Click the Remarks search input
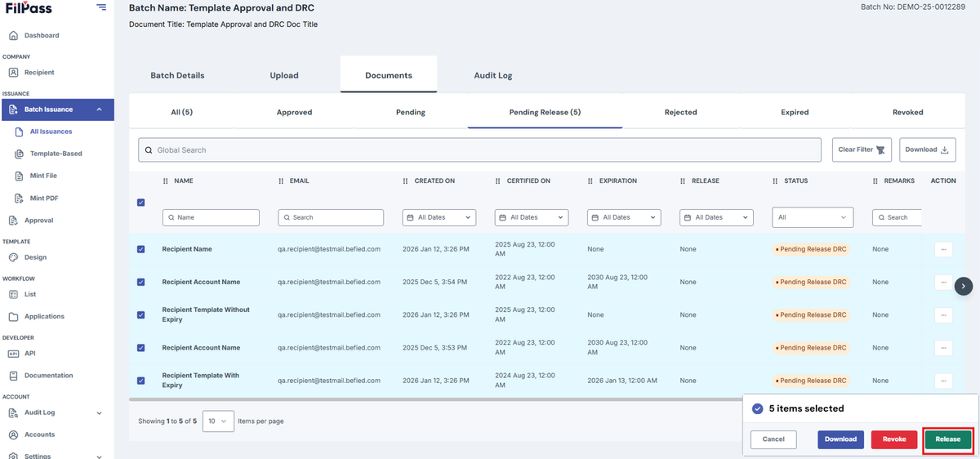The width and height of the screenshot is (980, 459). [897, 217]
